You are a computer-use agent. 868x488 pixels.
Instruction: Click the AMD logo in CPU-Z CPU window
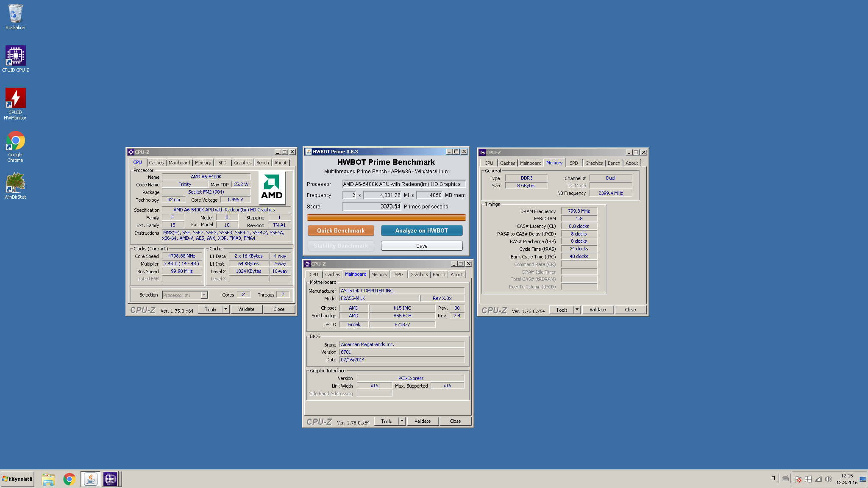tap(272, 188)
